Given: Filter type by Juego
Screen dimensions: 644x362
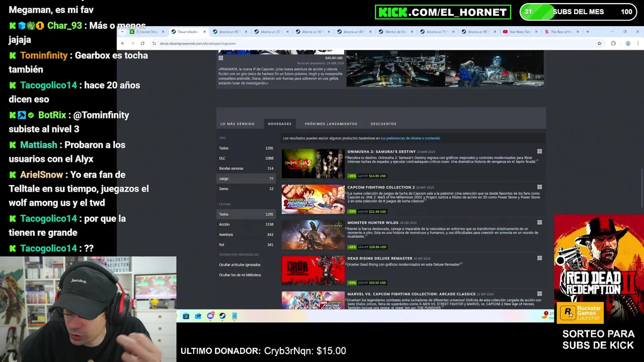Looking at the screenshot, I should click(x=246, y=178).
